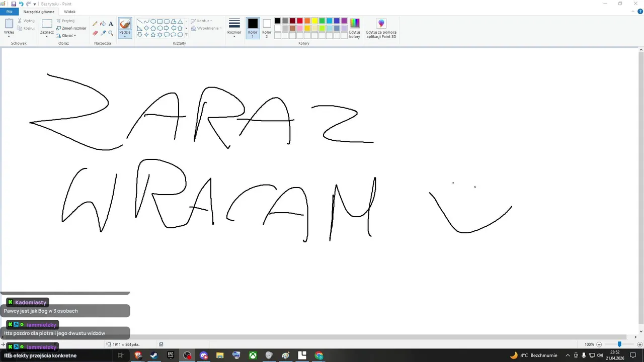Screen dimensions: 644x362
Task: Select the Eraser tool
Action: click(x=95, y=33)
